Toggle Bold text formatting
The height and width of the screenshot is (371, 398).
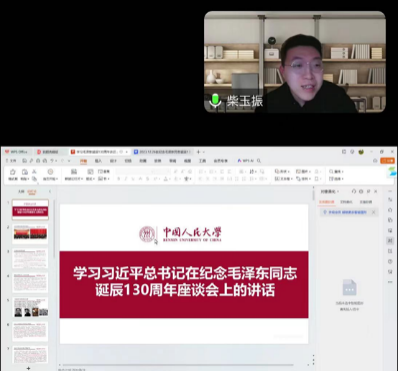118,179
